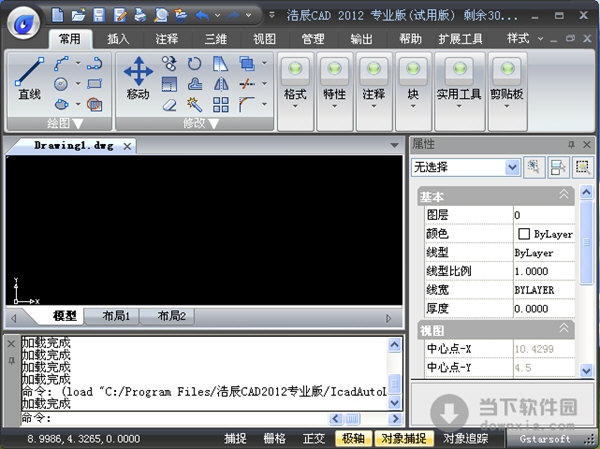Open the 插入 ribbon tab

[118, 39]
